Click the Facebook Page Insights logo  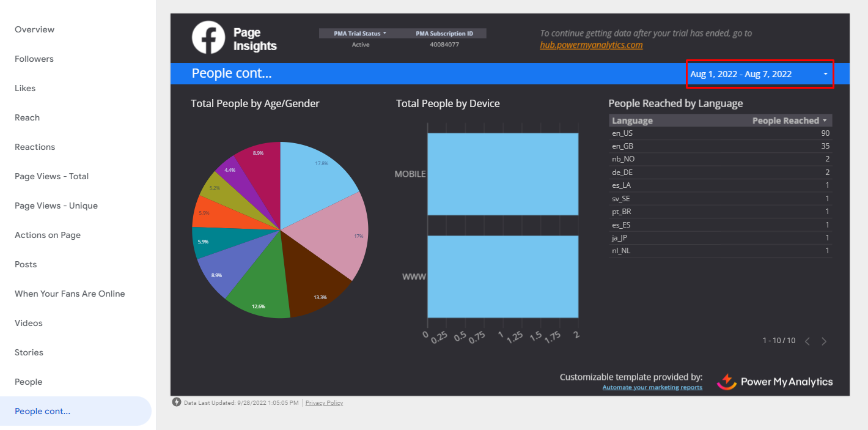click(x=208, y=37)
